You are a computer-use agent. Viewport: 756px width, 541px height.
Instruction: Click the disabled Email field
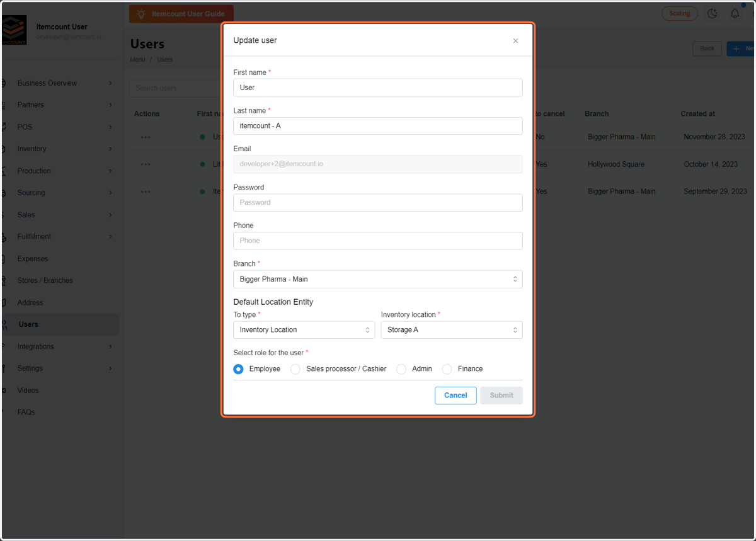pos(378,164)
